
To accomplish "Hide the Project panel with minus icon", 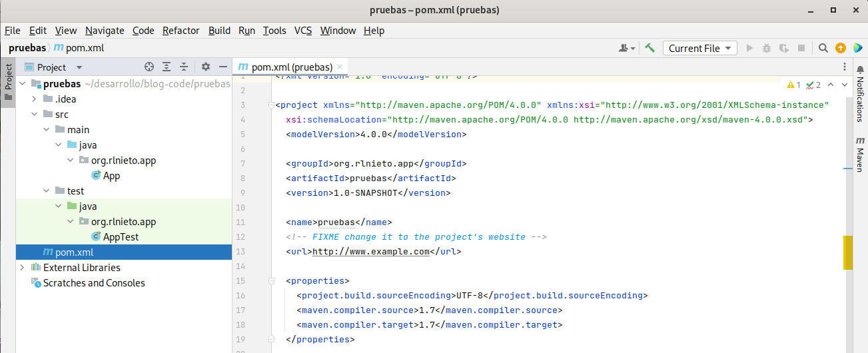I will coord(222,67).
